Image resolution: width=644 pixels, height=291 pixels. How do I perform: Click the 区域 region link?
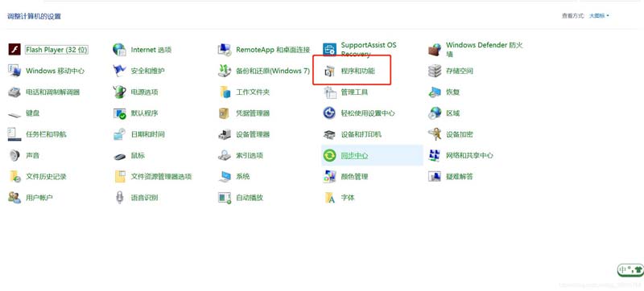point(453,113)
